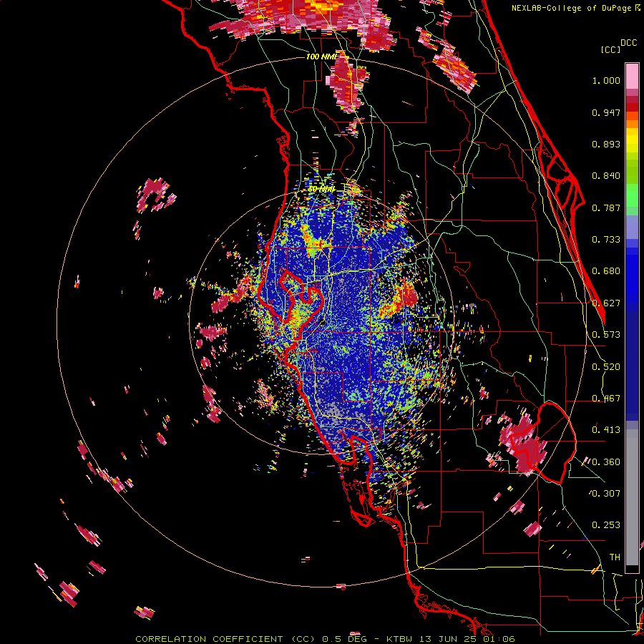Click the 100 NMI range ring label
This screenshot has width=644, height=644.
click(321, 57)
